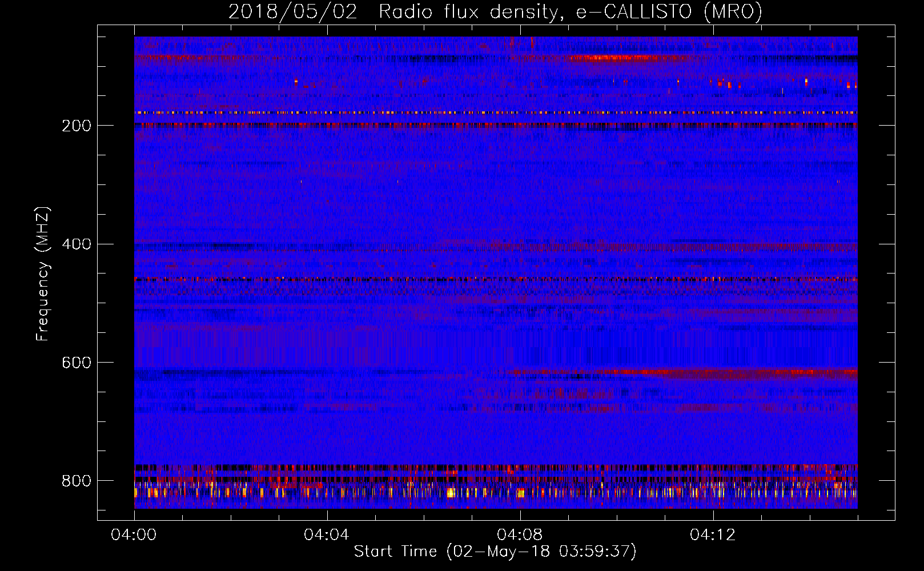Click the 200 frequency tick label
The width and height of the screenshot is (924, 571).
point(77,126)
